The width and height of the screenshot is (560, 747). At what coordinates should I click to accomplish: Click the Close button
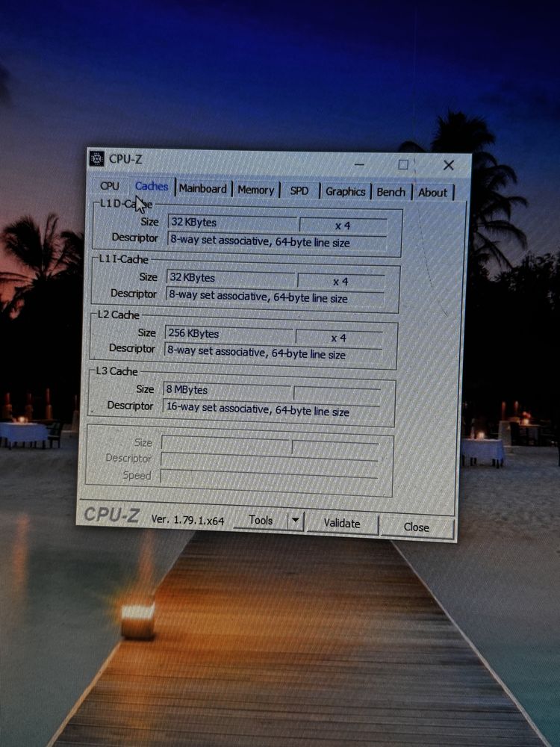click(417, 527)
